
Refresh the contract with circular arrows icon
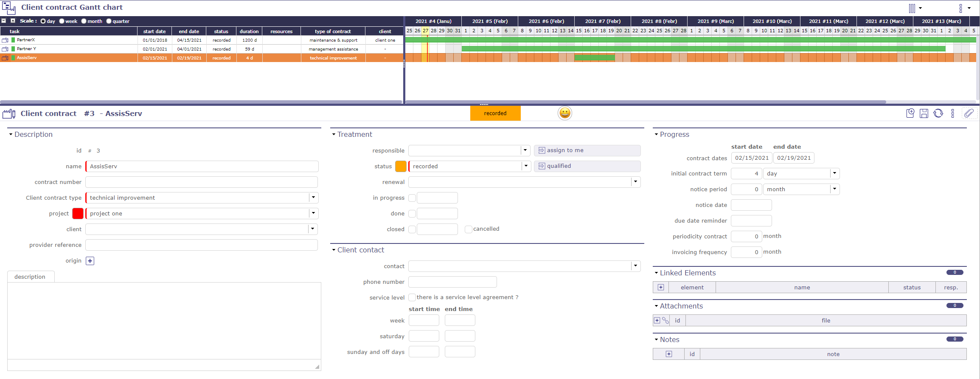[x=938, y=113]
